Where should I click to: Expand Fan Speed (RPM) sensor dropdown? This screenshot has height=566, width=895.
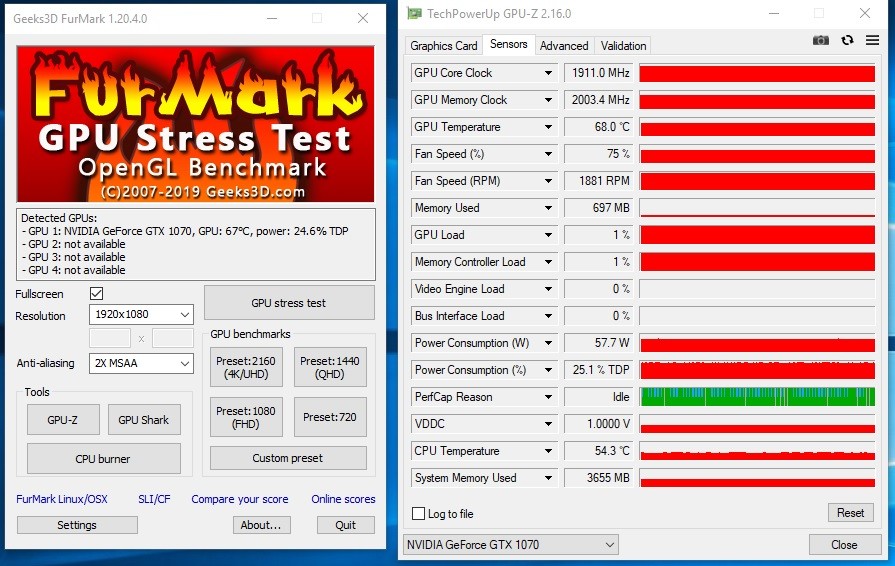(x=548, y=181)
